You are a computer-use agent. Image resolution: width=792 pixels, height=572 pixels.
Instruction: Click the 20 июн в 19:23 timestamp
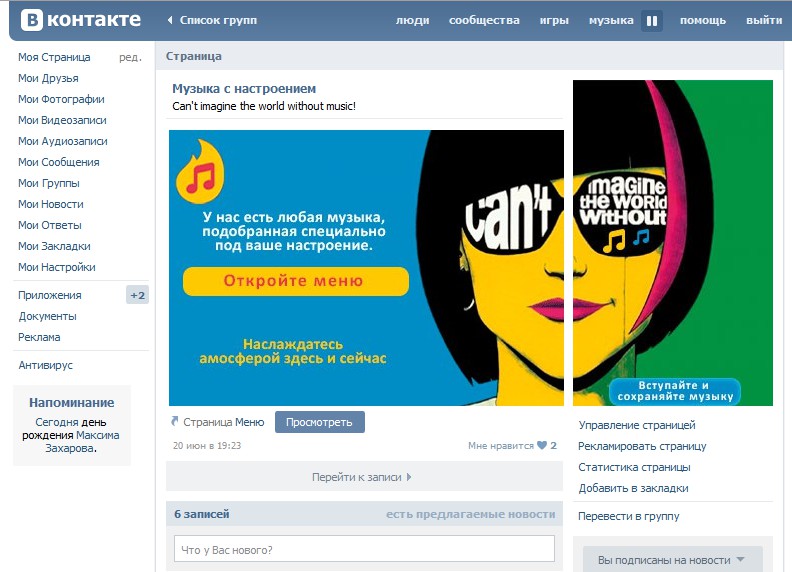pos(207,446)
